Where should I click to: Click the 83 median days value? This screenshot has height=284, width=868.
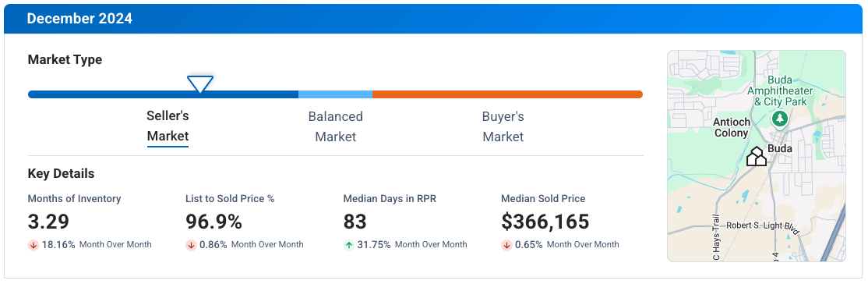(x=355, y=222)
